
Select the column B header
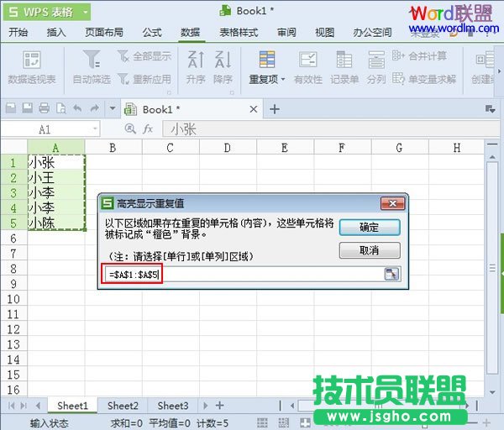(113, 148)
